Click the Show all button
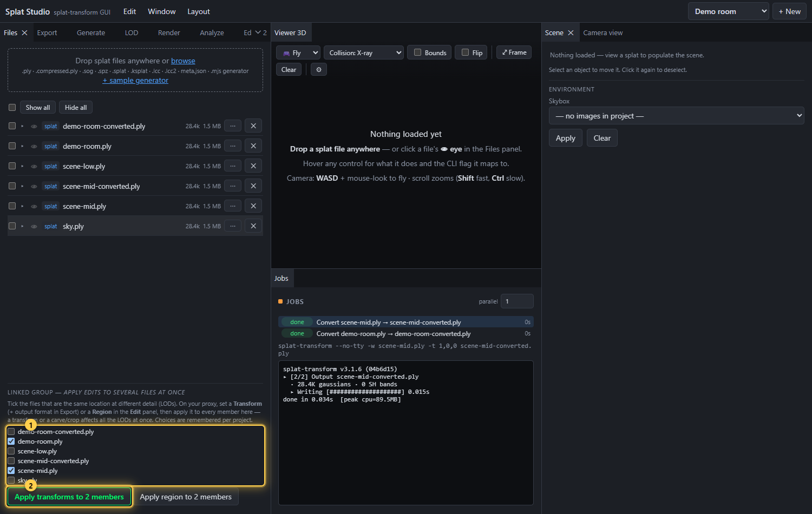The image size is (812, 514). click(x=38, y=108)
